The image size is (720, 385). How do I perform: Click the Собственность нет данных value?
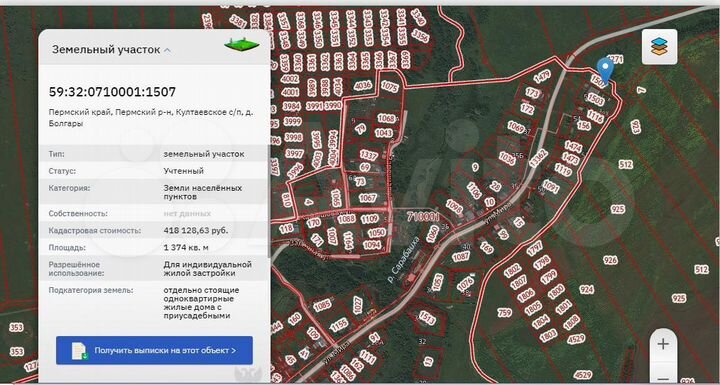[x=187, y=213]
